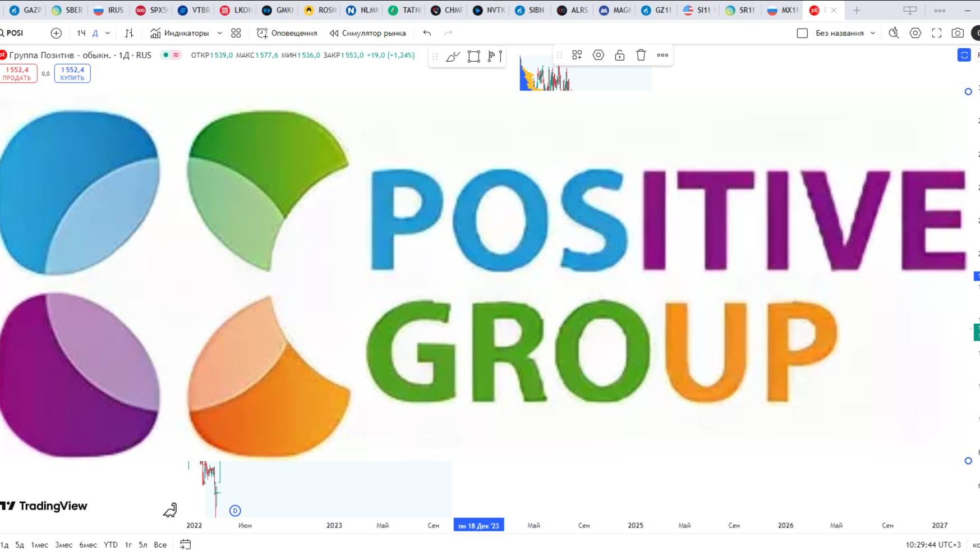Toggle lock on the selected drawing
Image resolution: width=980 pixels, height=551 pixels.
[620, 55]
